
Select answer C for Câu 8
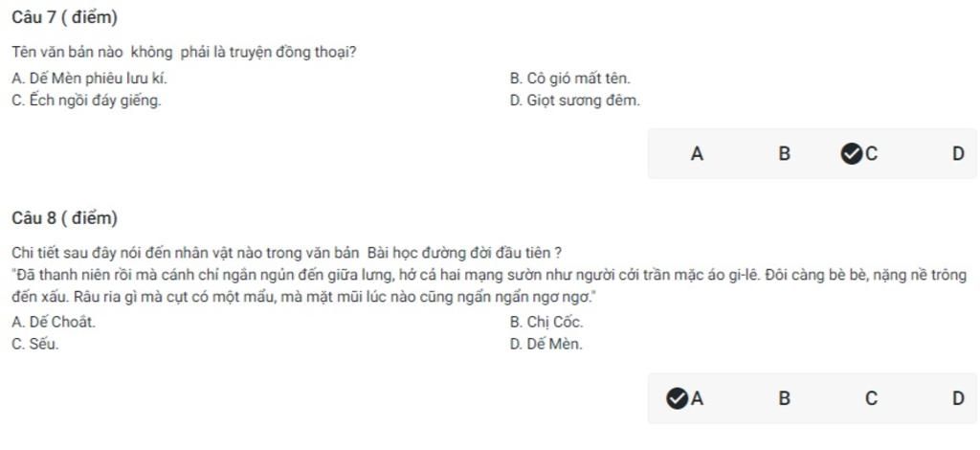[x=871, y=398]
